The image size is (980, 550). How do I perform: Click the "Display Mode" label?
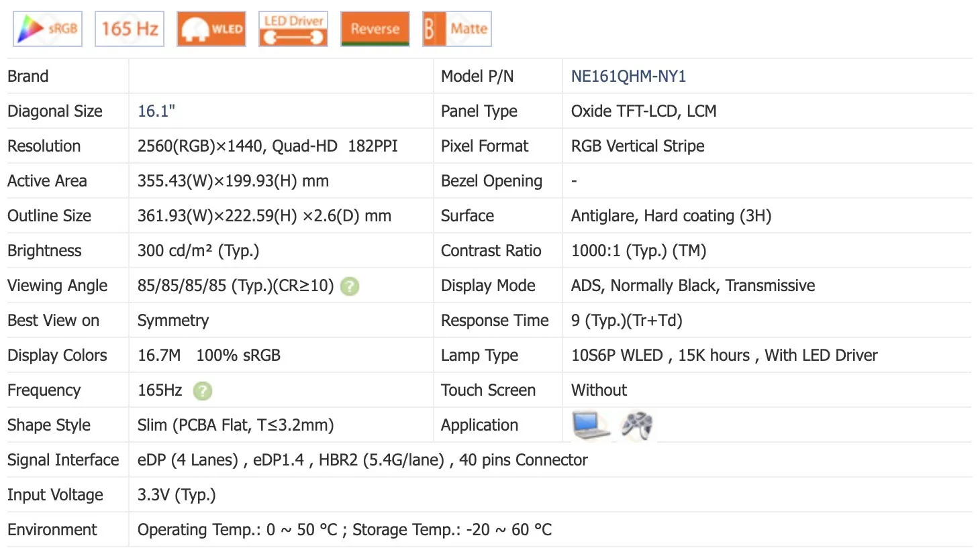[488, 286]
